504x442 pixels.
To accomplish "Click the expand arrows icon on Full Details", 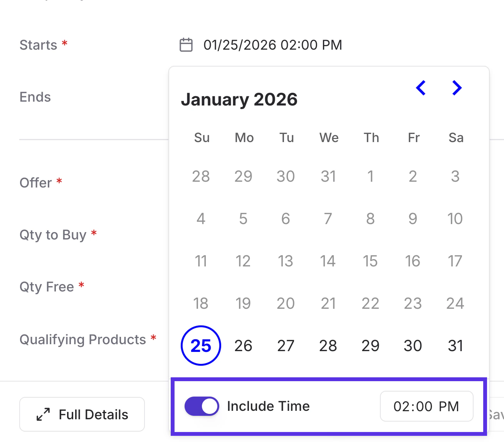I will point(42,414).
